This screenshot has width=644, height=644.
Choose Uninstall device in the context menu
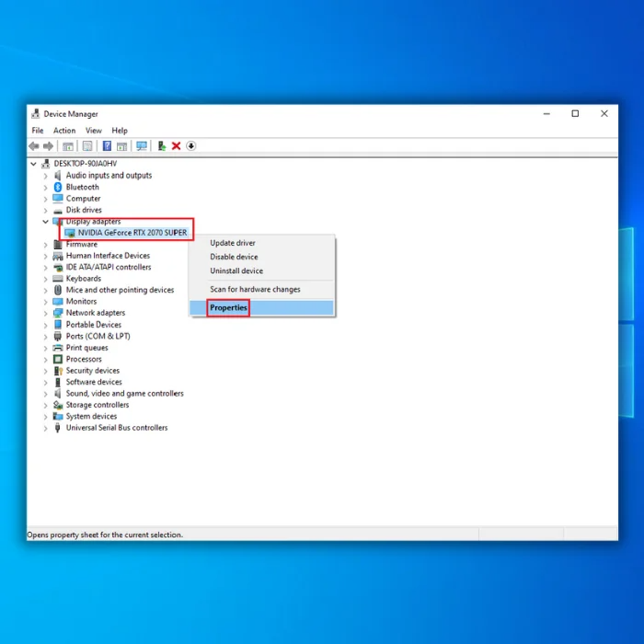tap(236, 270)
